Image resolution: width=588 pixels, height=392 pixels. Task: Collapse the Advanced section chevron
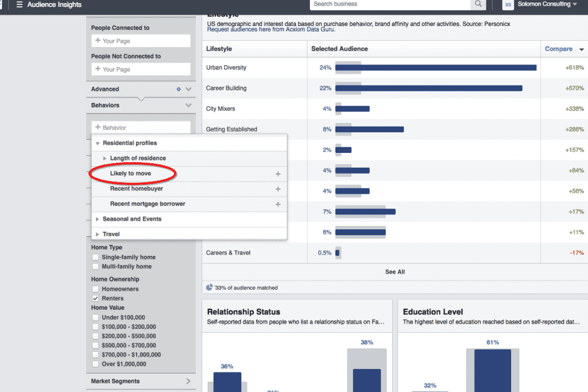click(188, 89)
